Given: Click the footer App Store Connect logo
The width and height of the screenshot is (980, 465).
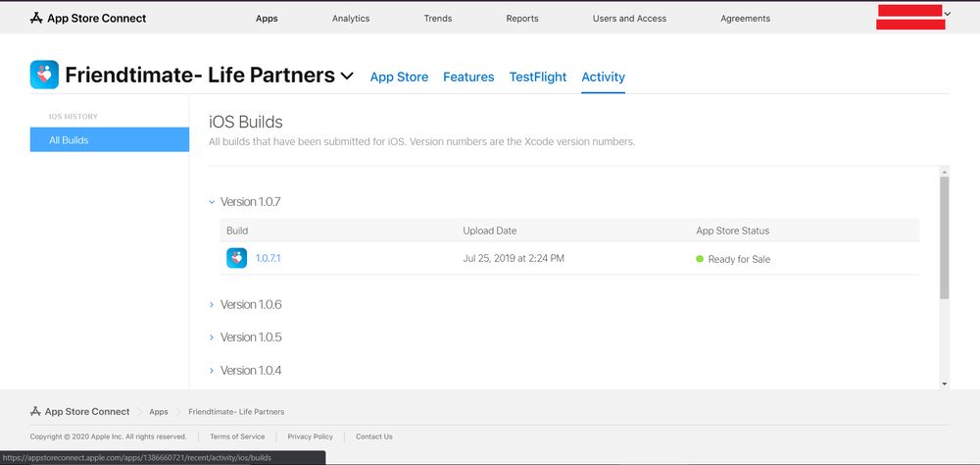Looking at the screenshot, I should click(x=80, y=411).
